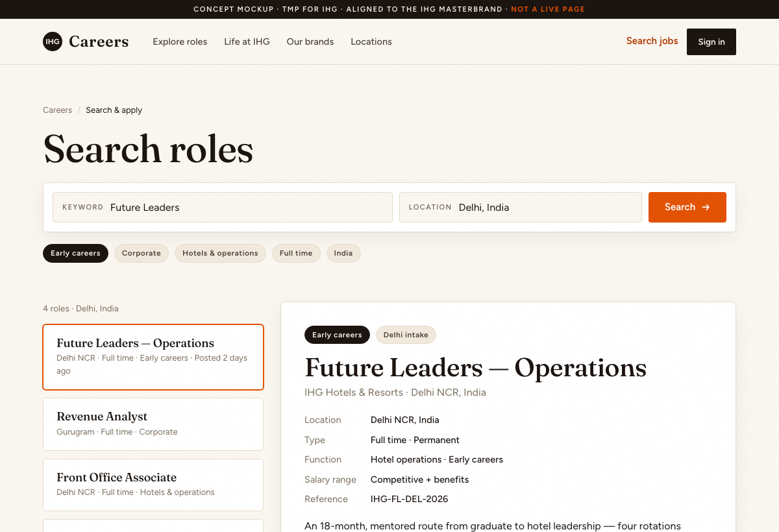
Task: Click 'IHG Hotels & Resorts · Delhi NCR, India' subtitle
Action: point(395,393)
